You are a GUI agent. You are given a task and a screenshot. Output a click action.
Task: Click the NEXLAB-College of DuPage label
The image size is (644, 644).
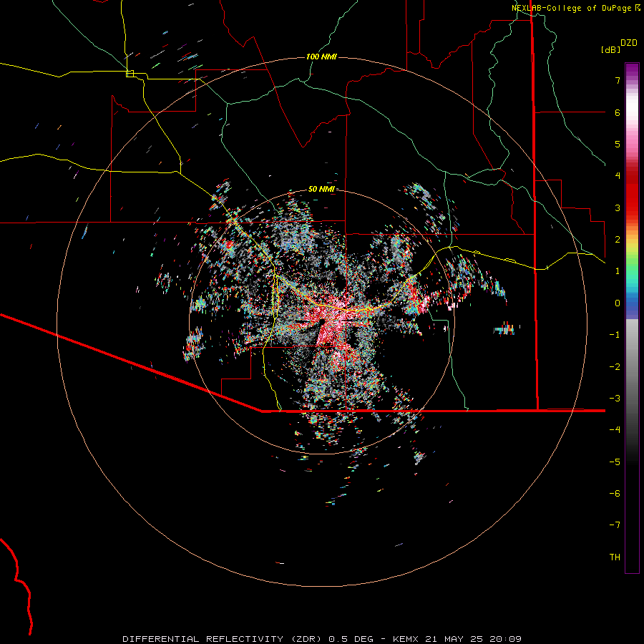tap(575, 8)
